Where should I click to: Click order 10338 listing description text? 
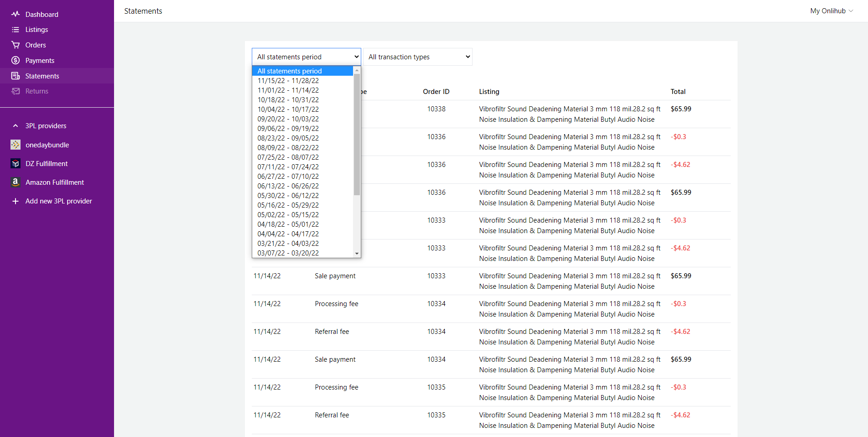[x=570, y=114]
